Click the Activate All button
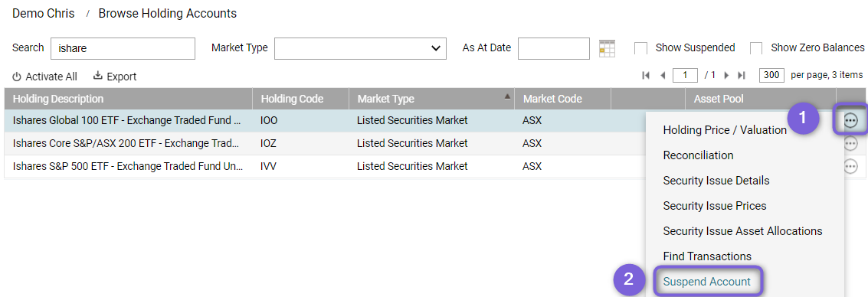 (45, 77)
